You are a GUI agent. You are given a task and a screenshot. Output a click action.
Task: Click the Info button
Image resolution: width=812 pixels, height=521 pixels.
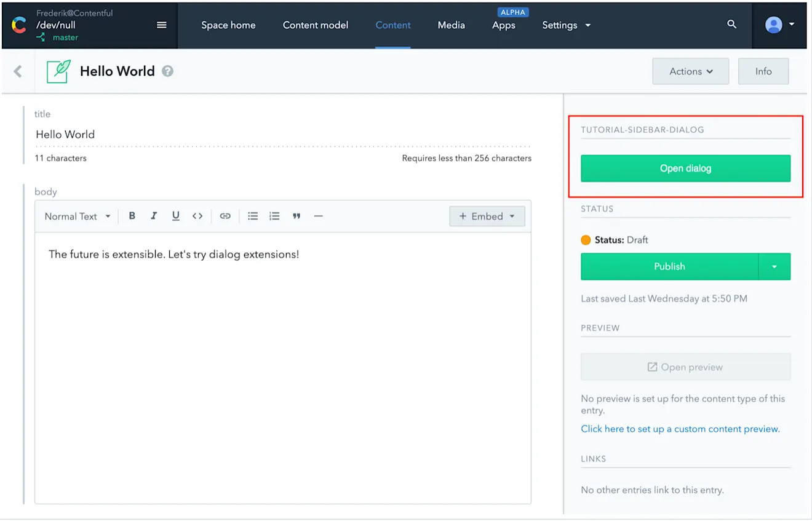(763, 71)
